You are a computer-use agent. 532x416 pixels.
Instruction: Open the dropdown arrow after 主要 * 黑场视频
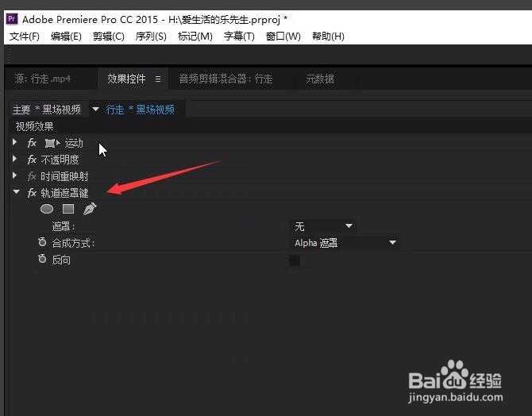[x=95, y=109]
